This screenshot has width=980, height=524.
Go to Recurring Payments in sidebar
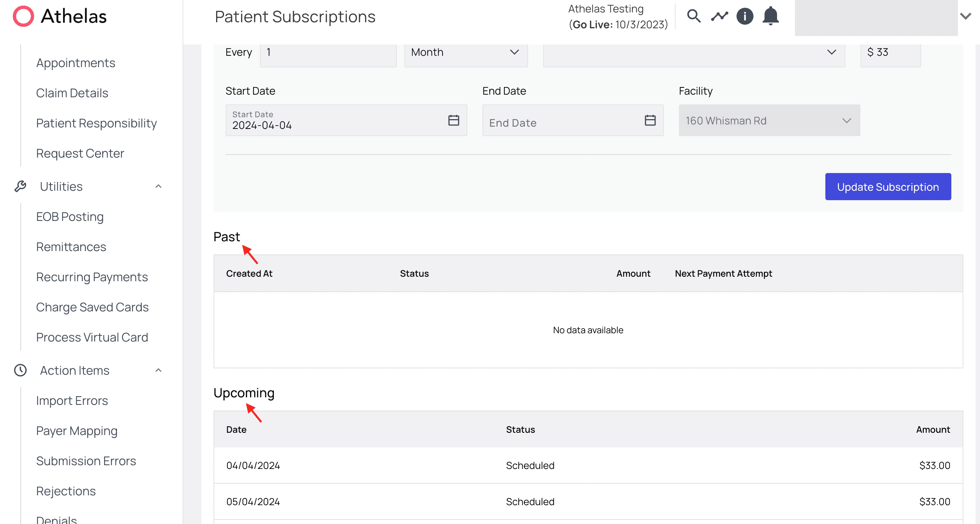[x=92, y=277]
